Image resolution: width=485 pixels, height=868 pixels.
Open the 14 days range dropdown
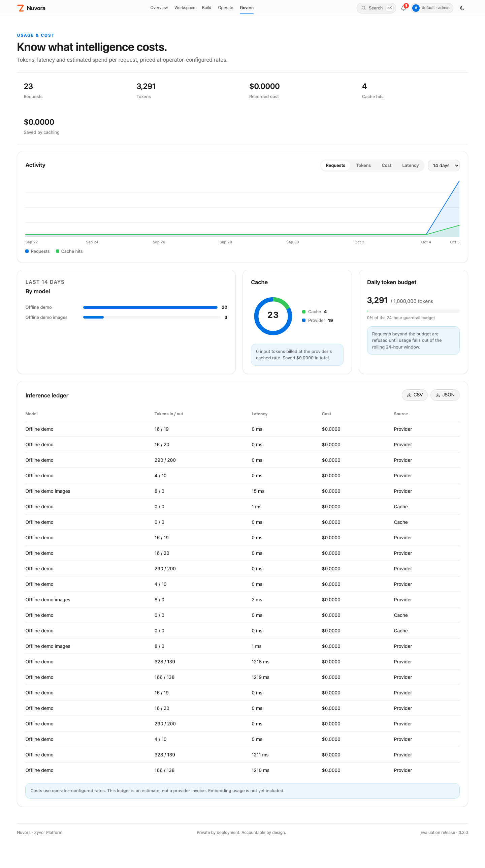pos(444,166)
